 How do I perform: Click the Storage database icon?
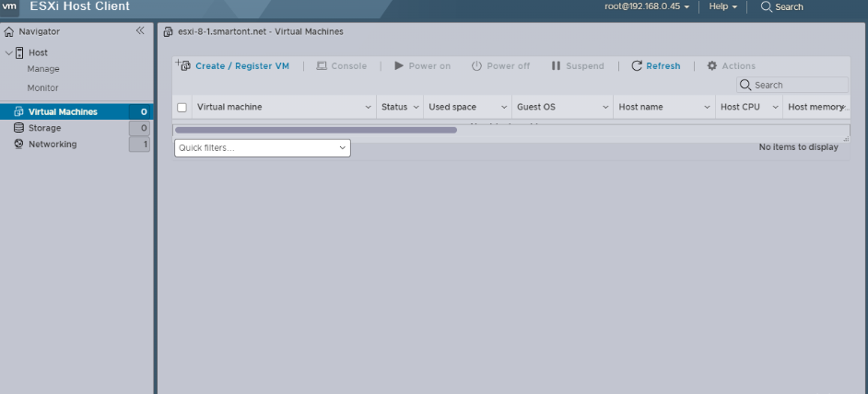18,128
